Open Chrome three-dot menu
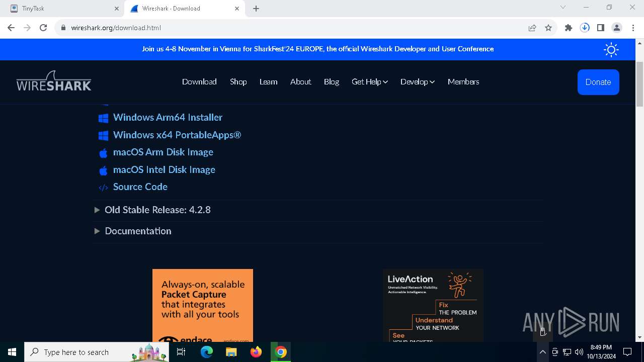This screenshot has height=362, width=644. pyautogui.click(x=633, y=28)
